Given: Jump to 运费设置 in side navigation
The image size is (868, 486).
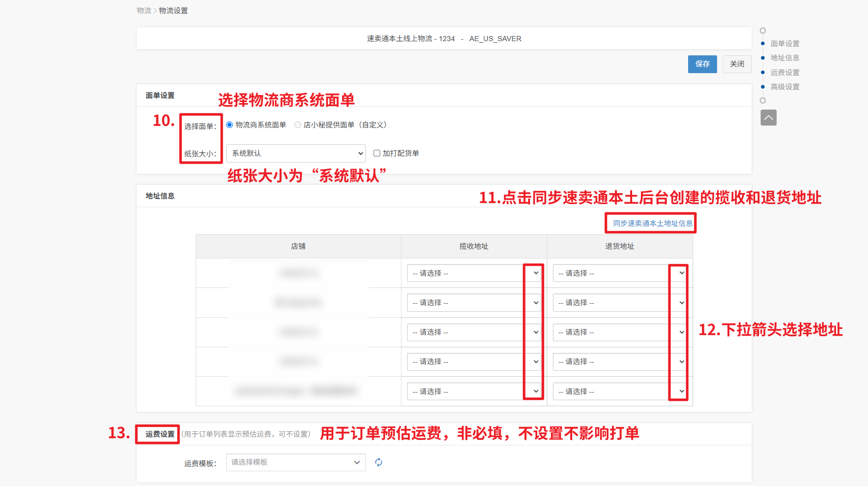Looking at the screenshot, I should [785, 73].
